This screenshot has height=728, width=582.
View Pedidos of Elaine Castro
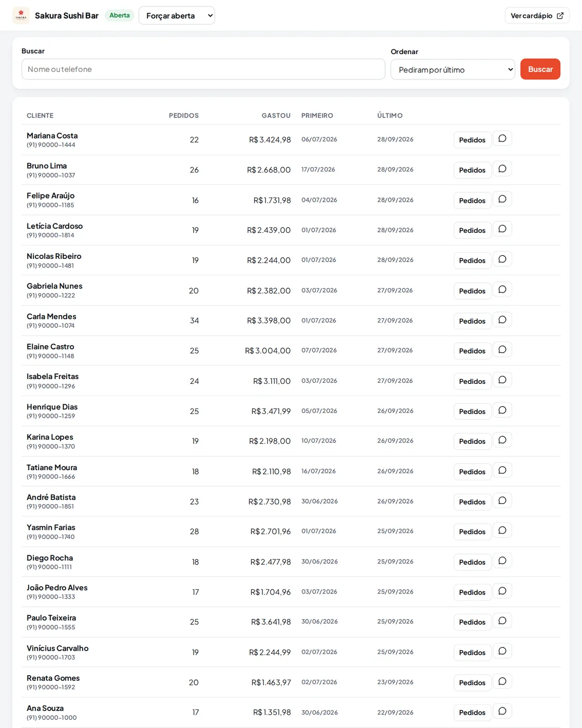click(x=472, y=350)
